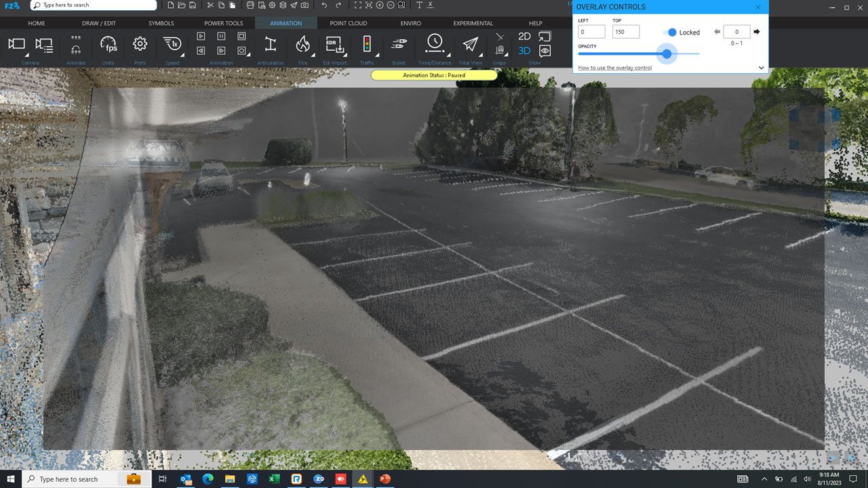868x488 pixels.
Task: Click the text T tool icon
Action: (x=419, y=5)
